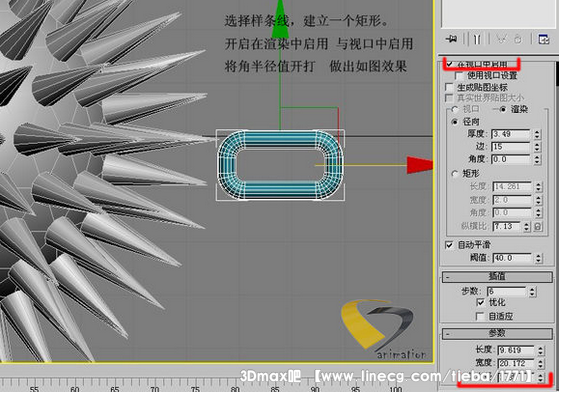Enable the 自适应 checkbox
Image resolution: width=561 pixels, height=393 pixels.
[x=480, y=316]
